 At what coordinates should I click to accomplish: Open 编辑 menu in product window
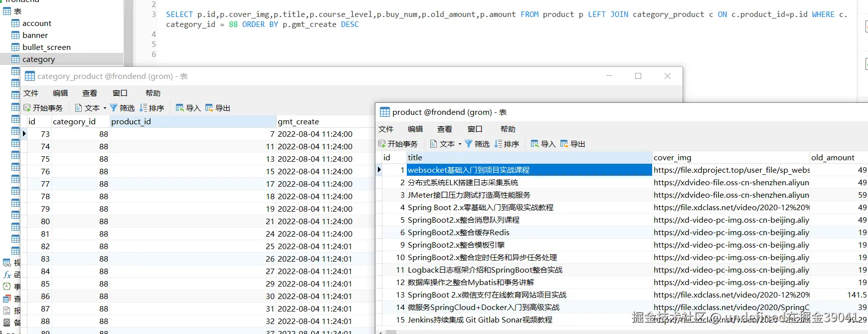tap(415, 129)
